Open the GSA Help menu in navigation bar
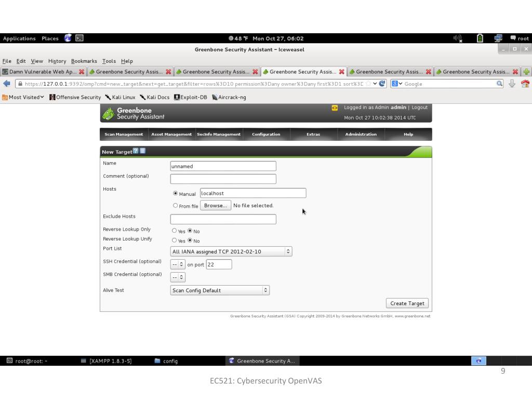Screen dimensions: 532x399 [x=408, y=134]
